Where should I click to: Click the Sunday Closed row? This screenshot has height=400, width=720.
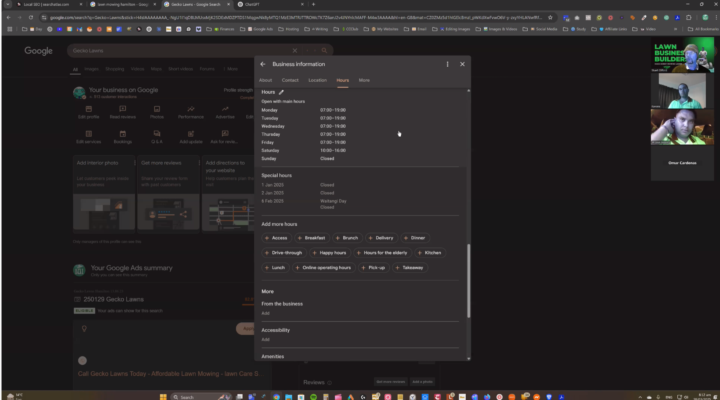[x=298, y=158]
